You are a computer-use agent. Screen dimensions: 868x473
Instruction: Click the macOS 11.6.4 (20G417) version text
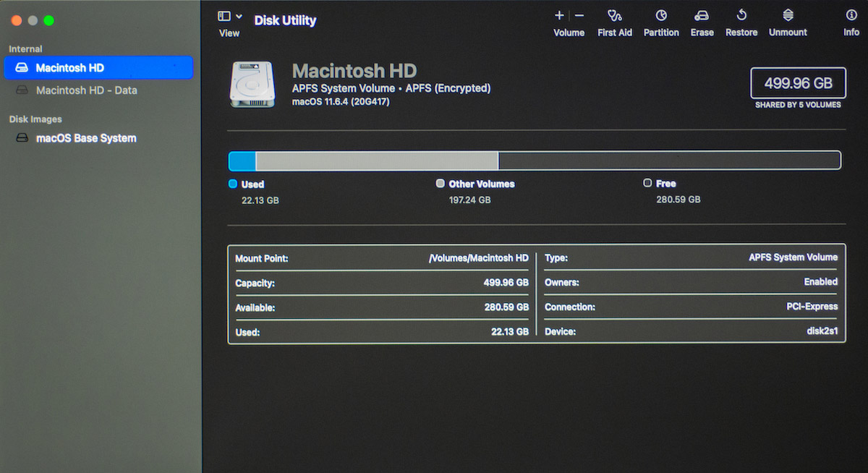click(341, 101)
